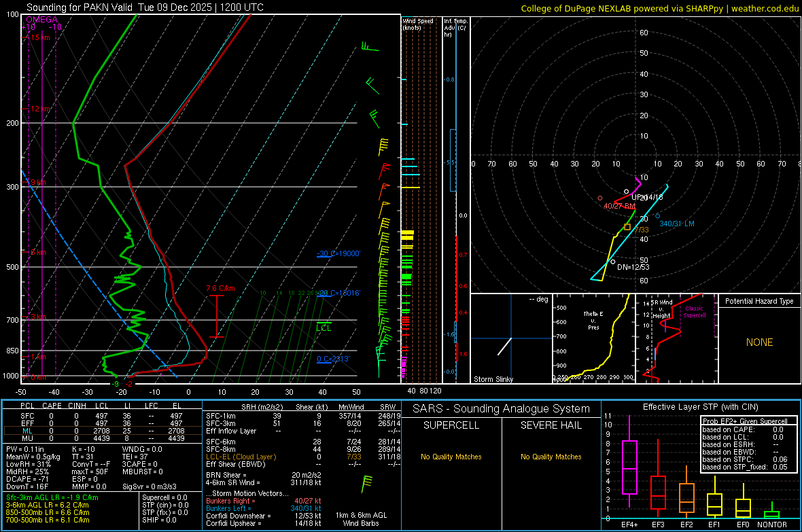802x532 pixels.
Task: Click No Quality Matches under SEVERE HAIL
Action: point(551,457)
